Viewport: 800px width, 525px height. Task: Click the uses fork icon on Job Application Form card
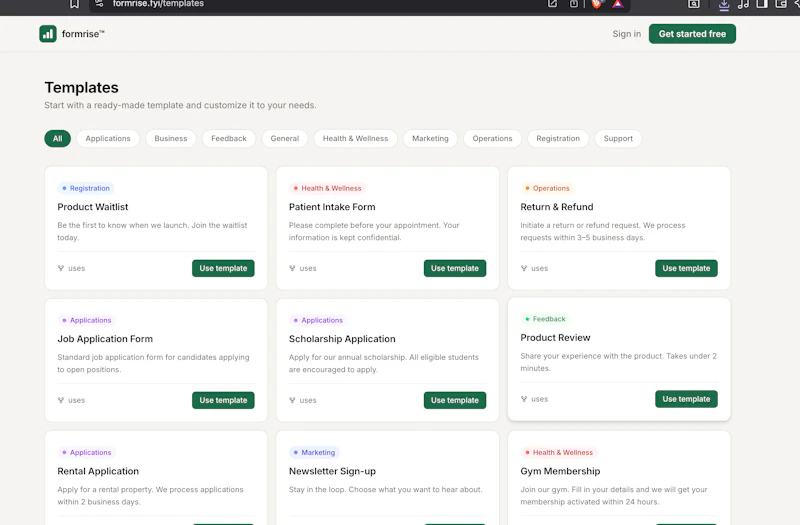pos(61,401)
